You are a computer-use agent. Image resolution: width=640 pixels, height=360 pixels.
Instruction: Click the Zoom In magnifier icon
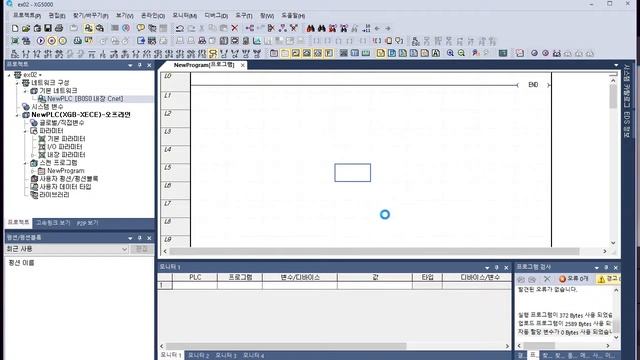pos(450,53)
